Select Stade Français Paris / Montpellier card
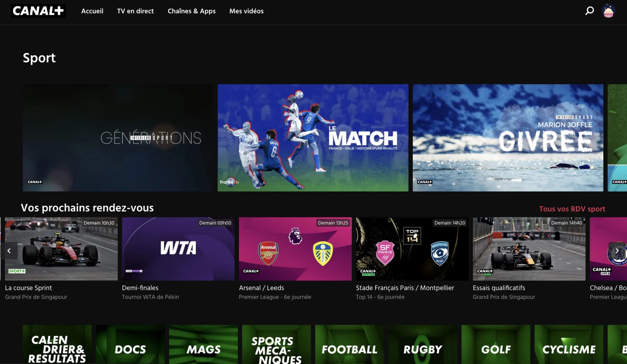627x364 pixels. point(412,249)
